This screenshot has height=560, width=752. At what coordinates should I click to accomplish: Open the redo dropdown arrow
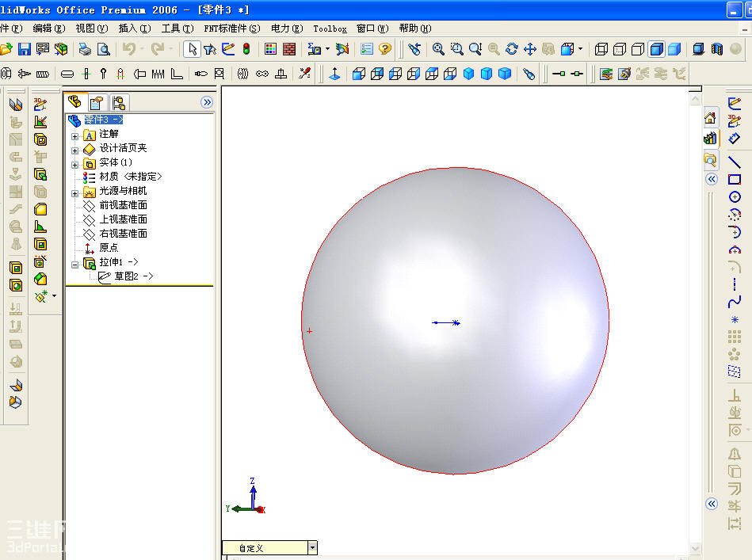click(x=170, y=49)
